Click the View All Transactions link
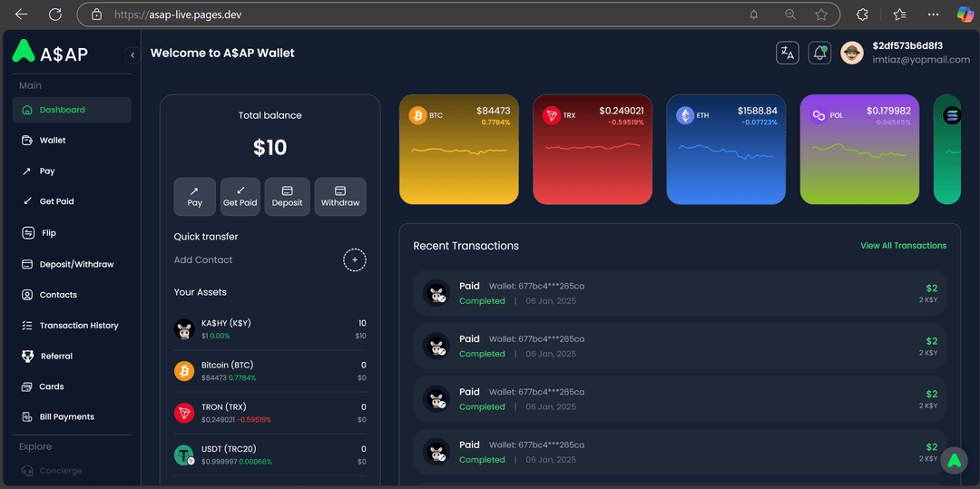980x489 pixels. (903, 246)
